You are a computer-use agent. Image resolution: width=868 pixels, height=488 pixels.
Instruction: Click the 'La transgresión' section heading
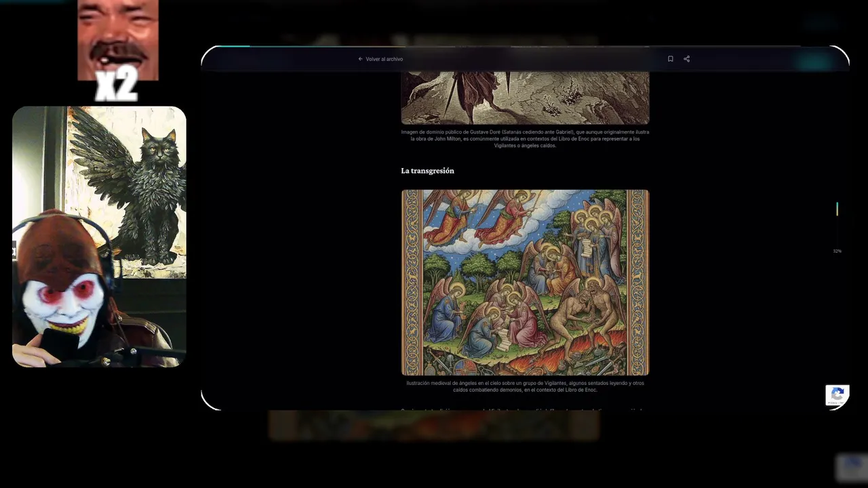427,171
